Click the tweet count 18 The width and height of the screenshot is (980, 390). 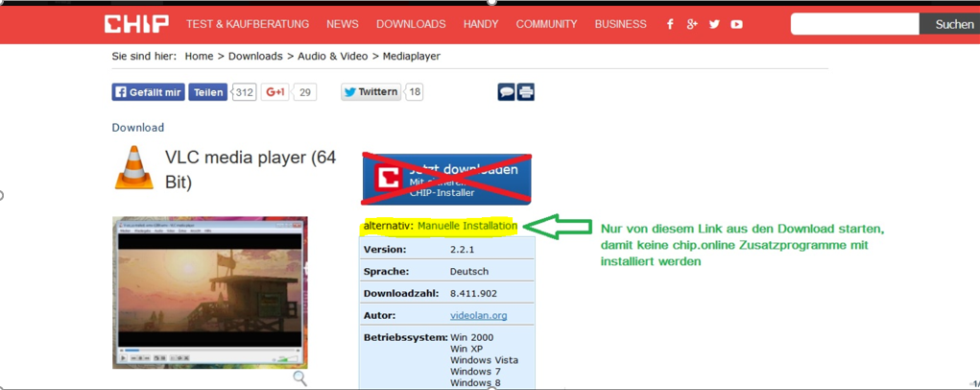[415, 92]
